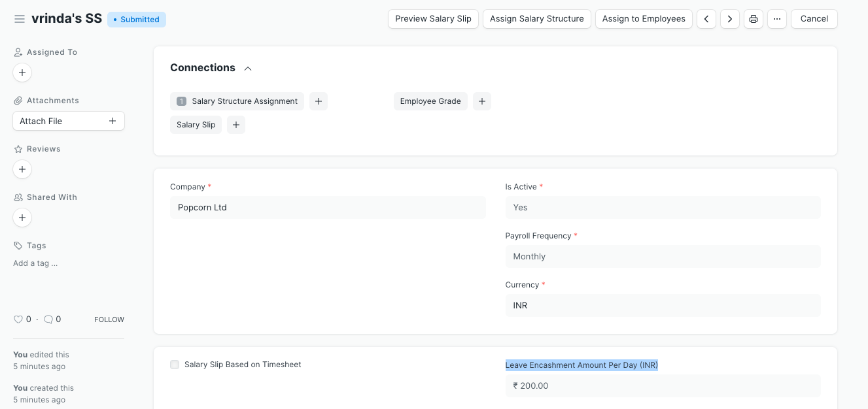Add new Employee Grade plus icon
868x409 pixels.
point(482,101)
